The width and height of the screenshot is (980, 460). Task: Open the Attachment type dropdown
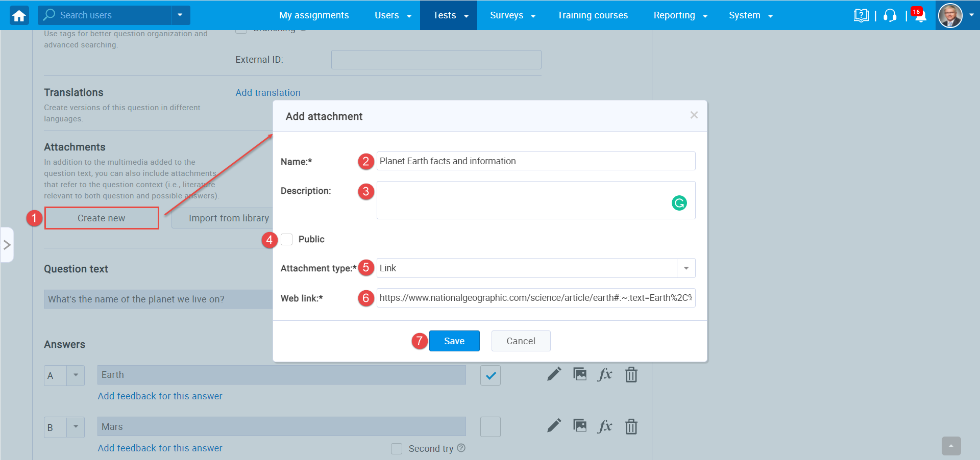(x=686, y=268)
